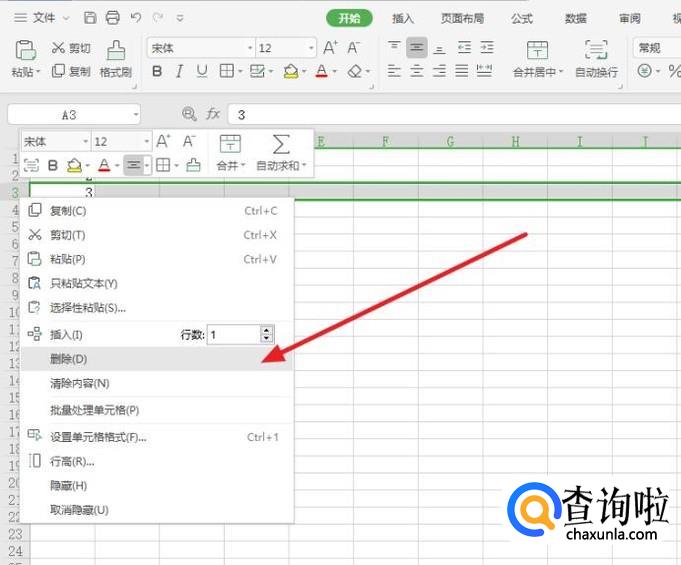Click the fx insert function icon
Image resolution: width=681 pixels, height=565 pixels.
213,114
